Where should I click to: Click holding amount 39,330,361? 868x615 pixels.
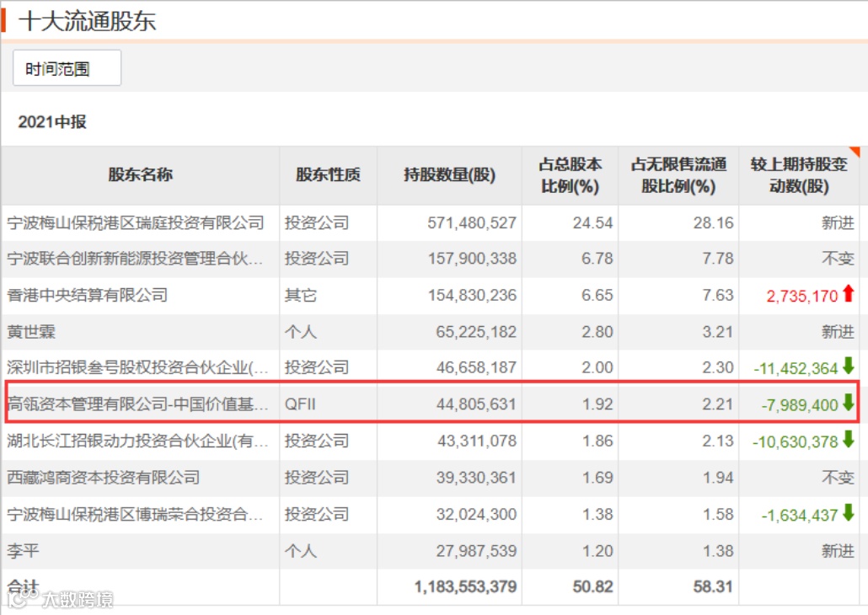[x=476, y=477]
